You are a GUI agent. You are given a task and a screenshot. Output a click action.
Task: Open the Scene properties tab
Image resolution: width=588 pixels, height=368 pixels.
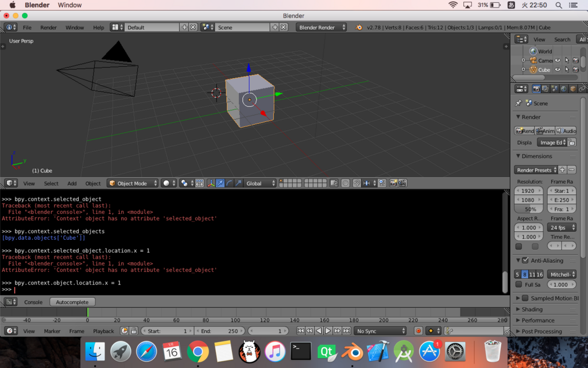(554, 89)
